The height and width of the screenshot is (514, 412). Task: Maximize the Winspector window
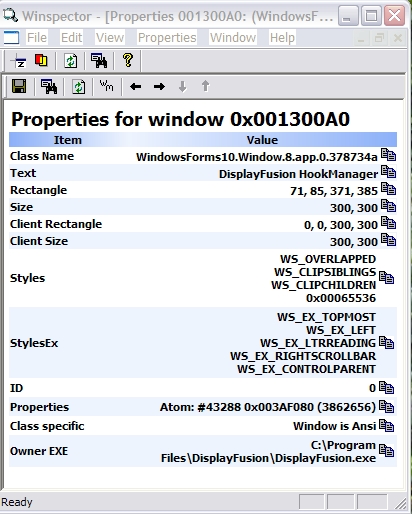(x=371, y=16)
